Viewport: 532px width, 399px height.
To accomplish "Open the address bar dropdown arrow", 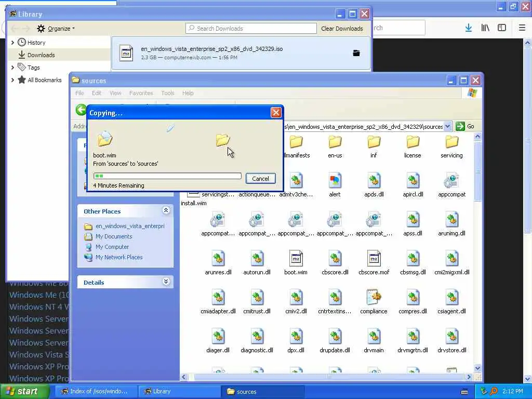I will coord(447,126).
